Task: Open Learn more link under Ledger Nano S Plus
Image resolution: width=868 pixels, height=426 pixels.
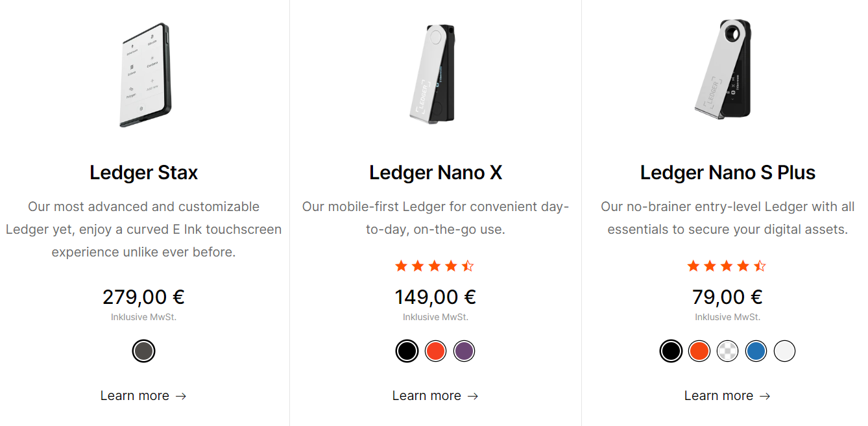Action: (x=727, y=395)
